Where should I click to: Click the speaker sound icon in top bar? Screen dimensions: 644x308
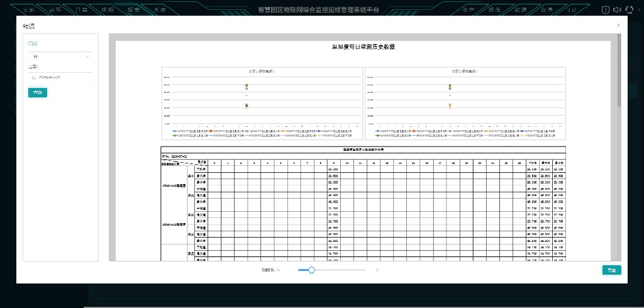click(618, 9)
